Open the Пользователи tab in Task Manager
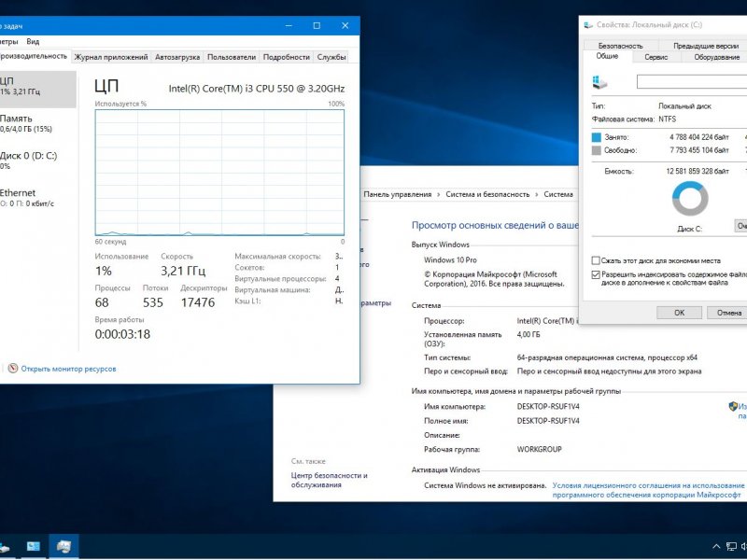Screen dimensions: 747x560 (x=232, y=57)
